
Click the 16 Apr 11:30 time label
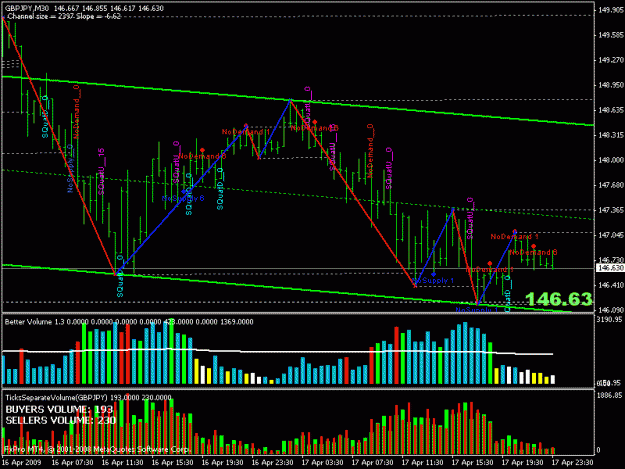(x=122, y=463)
